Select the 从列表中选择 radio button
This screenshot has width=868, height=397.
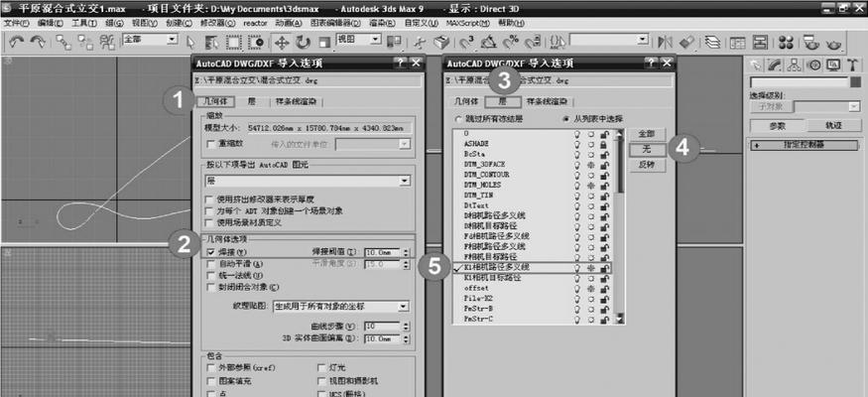[x=564, y=119]
